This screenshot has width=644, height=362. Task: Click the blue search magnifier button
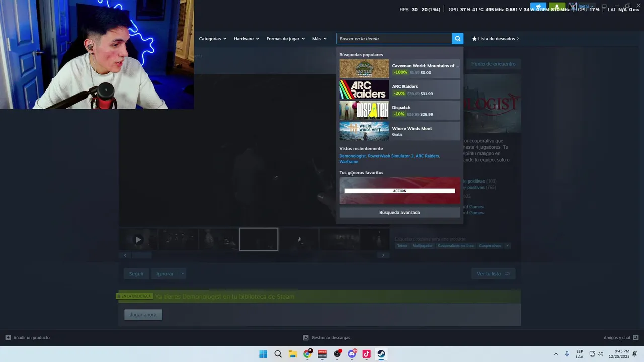click(457, 39)
